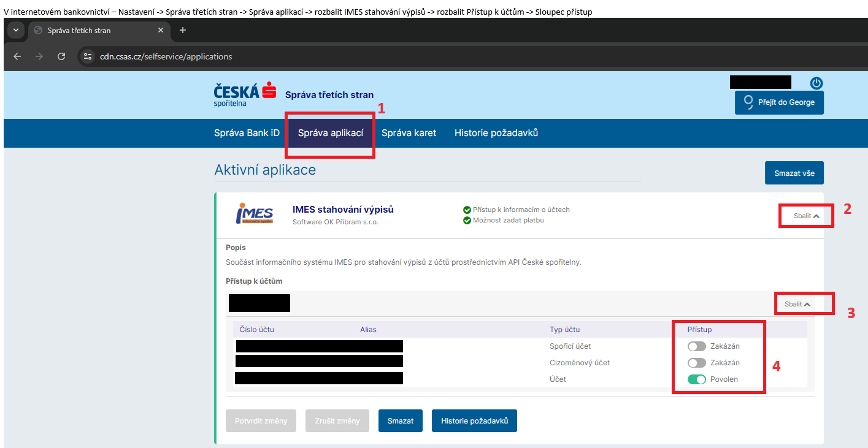The height and width of the screenshot is (448, 868).
Task: Click IMES stahování výpisů application title
Action: point(343,210)
